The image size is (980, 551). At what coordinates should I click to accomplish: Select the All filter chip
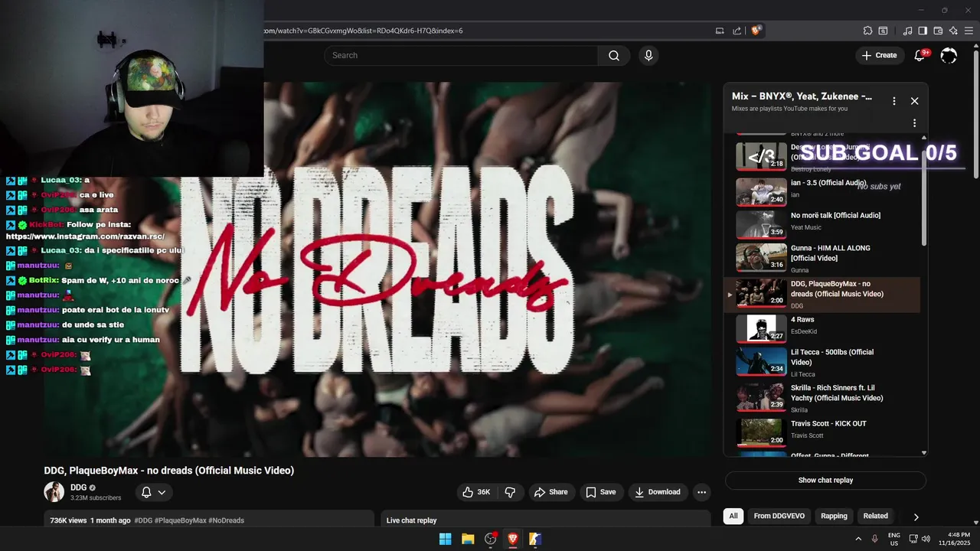733,516
